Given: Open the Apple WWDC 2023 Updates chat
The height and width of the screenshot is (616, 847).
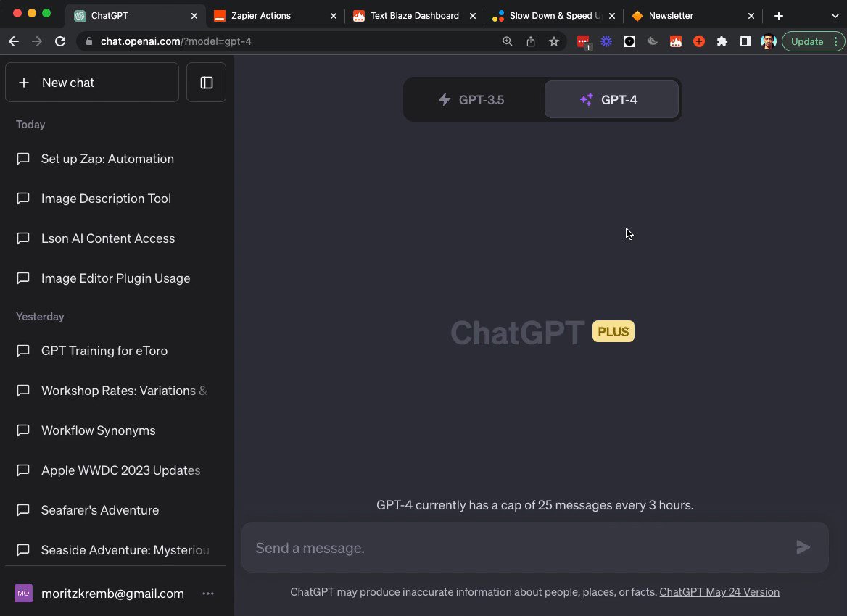Looking at the screenshot, I should click(115, 470).
